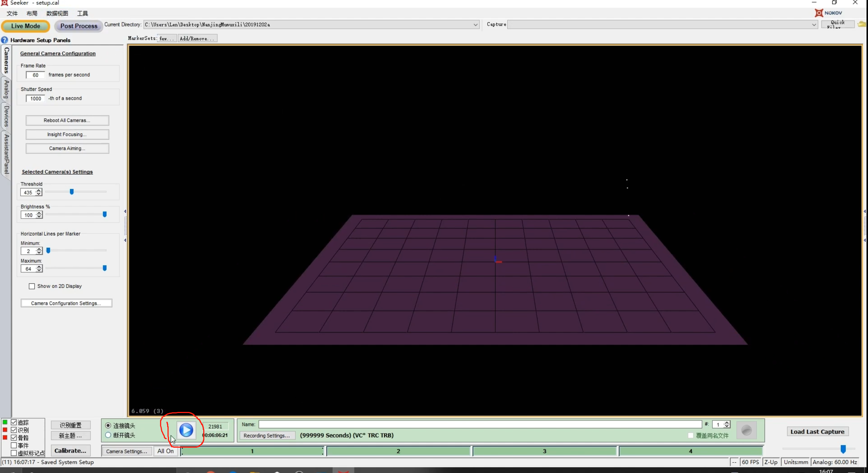This screenshot has width=868, height=473.
Task: Open Recording Settings...
Action: point(267,435)
